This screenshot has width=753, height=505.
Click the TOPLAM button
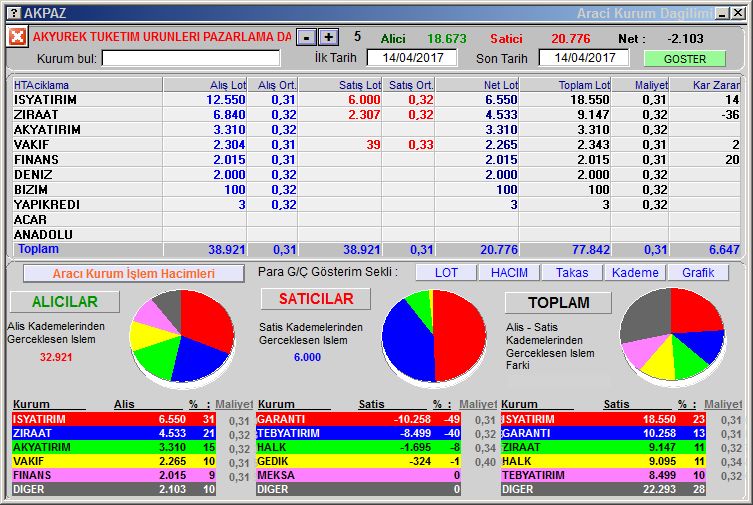(559, 302)
